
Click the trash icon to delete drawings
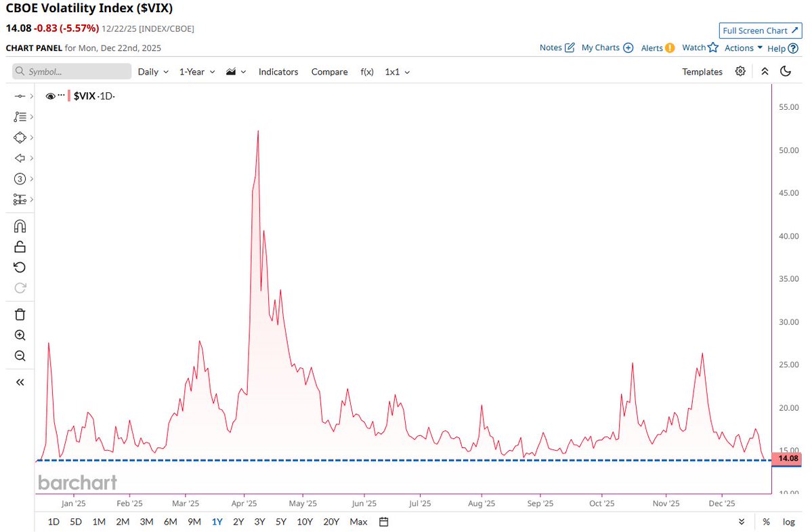(x=20, y=314)
